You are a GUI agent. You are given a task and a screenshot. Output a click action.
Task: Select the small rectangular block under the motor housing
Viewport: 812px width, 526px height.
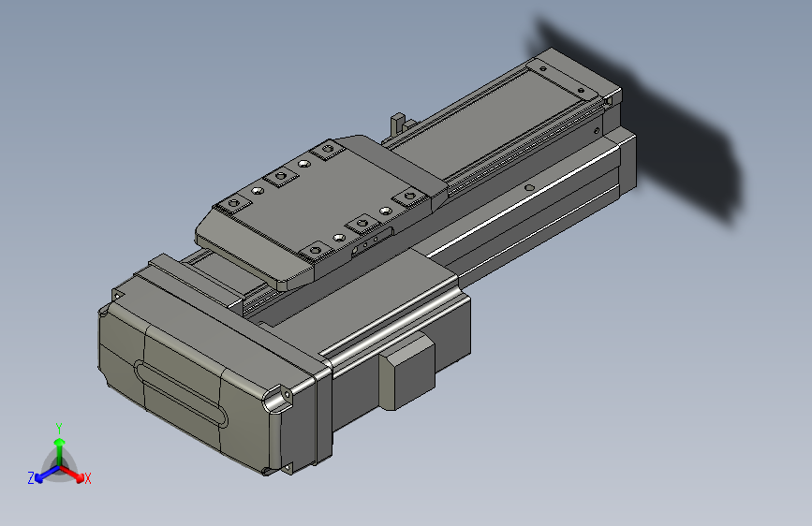pos(407,371)
